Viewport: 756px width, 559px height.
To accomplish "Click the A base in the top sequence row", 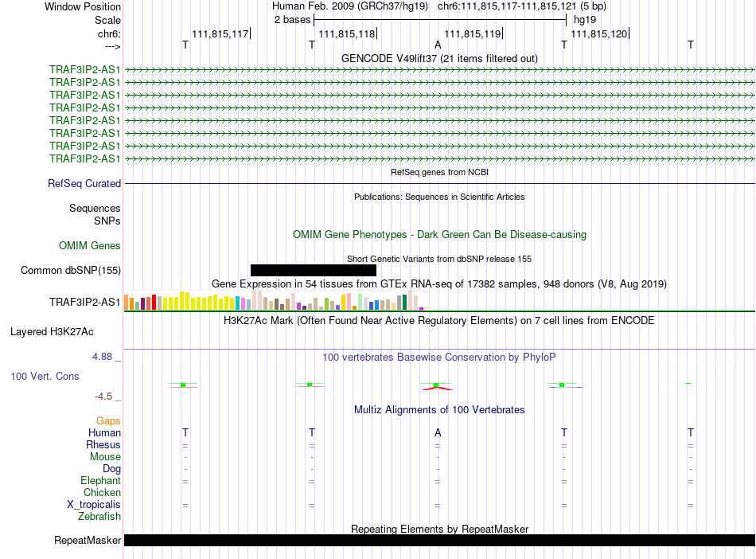I will 438,45.
